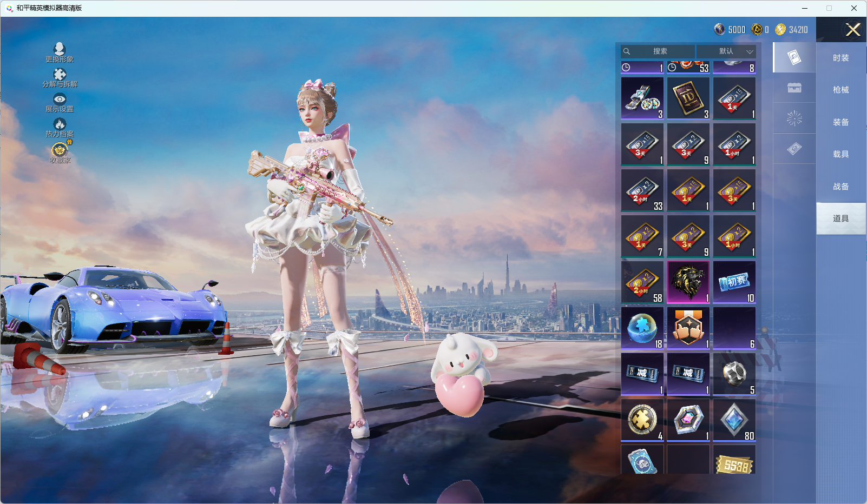Select the silver EXP x2 1小时 card
The height and width of the screenshot is (504, 867).
point(734,144)
